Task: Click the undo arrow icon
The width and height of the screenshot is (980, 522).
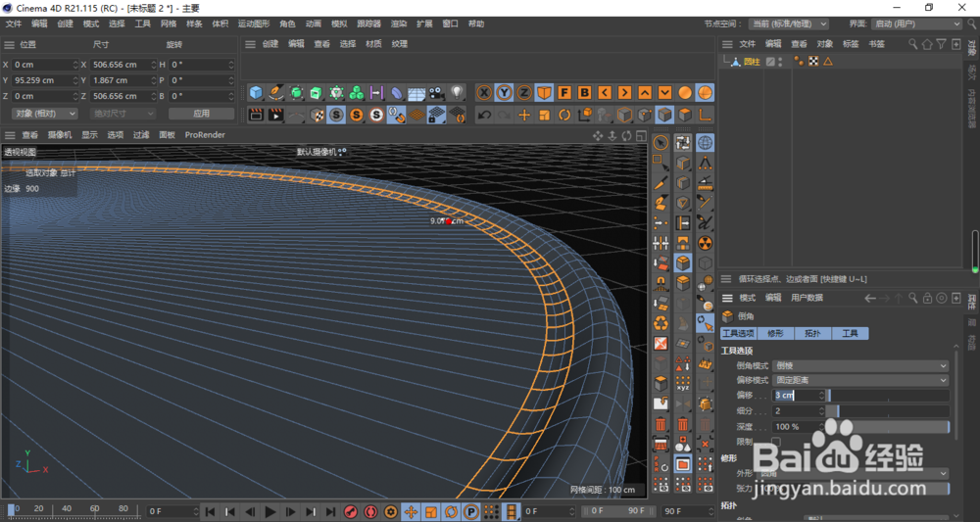Action: point(484,115)
